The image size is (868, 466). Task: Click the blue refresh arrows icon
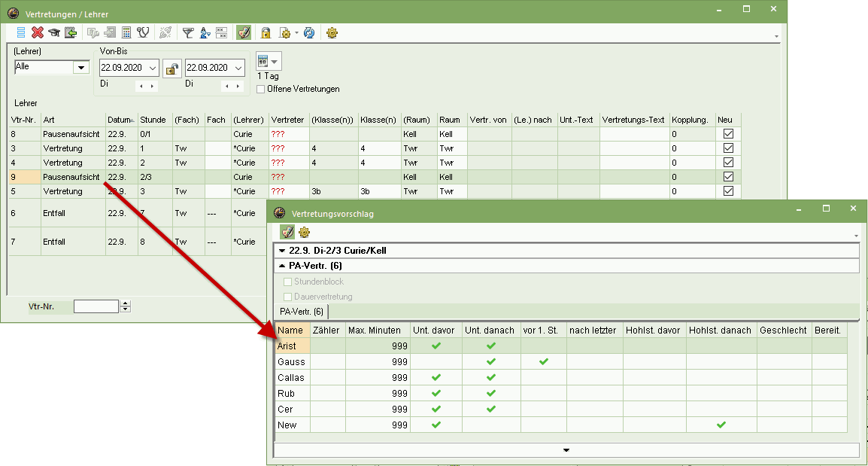tap(309, 32)
